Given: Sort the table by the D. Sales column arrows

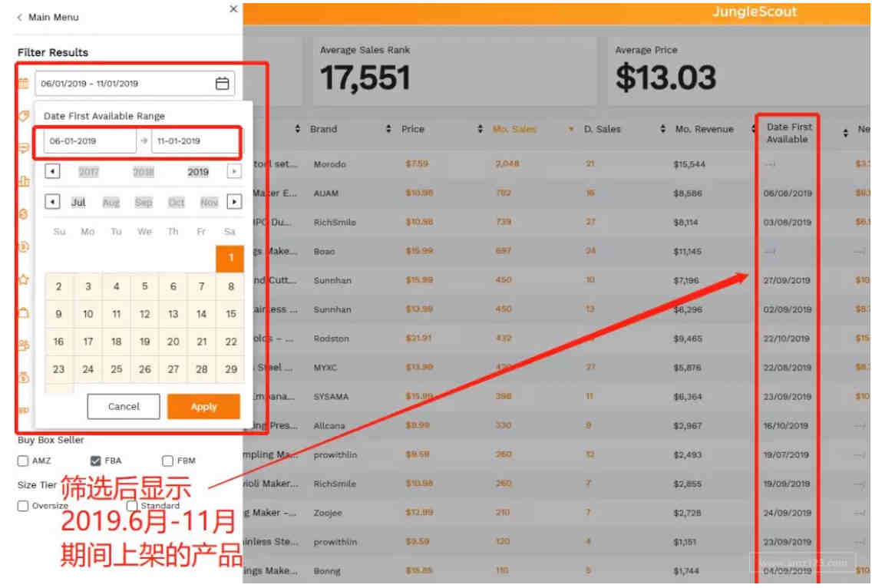Looking at the screenshot, I should pyautogui.click(x=662, y=129).
